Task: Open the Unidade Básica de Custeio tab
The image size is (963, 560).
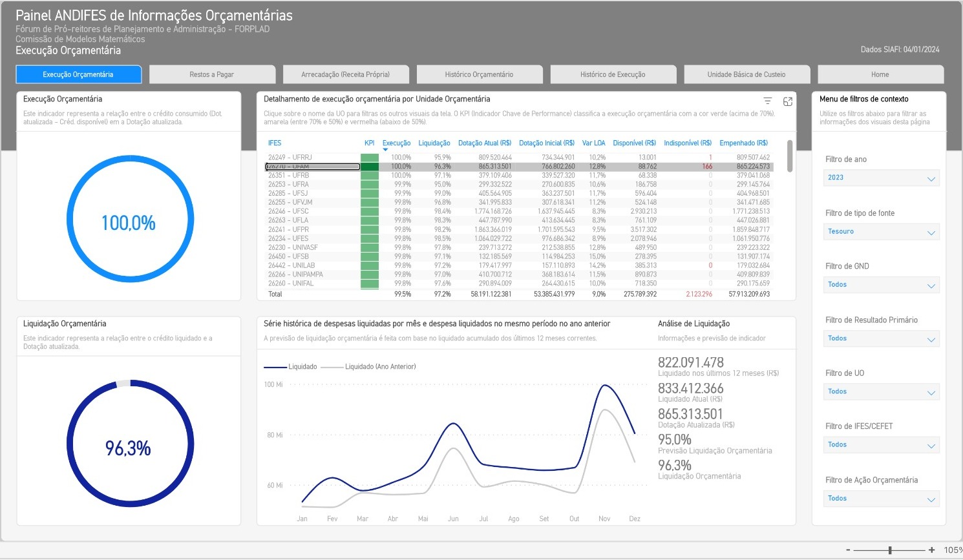Action: click(x=746, y=74)
